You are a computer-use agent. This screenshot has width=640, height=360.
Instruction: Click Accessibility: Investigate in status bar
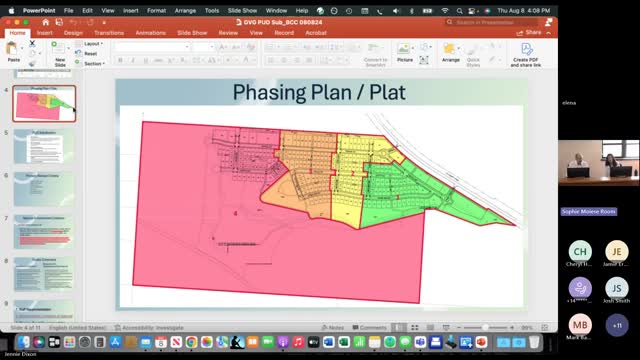(x=149, y=327)
